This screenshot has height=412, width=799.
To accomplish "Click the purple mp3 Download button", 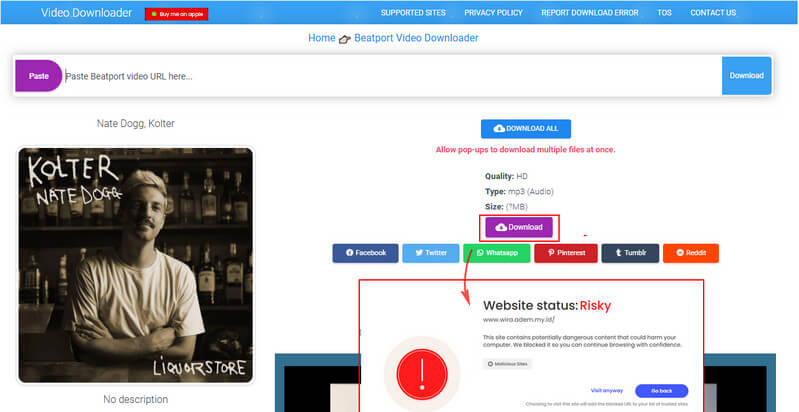I will [519, 227].
